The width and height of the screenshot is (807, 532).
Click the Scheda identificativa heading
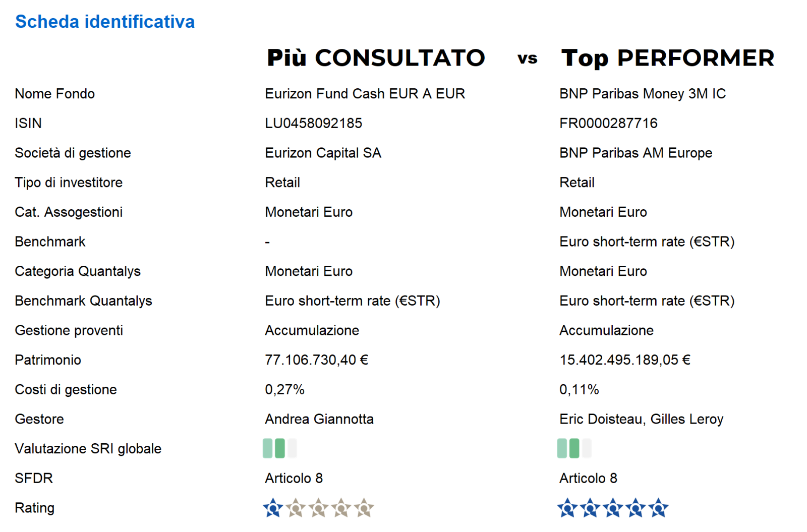[105, 22]
